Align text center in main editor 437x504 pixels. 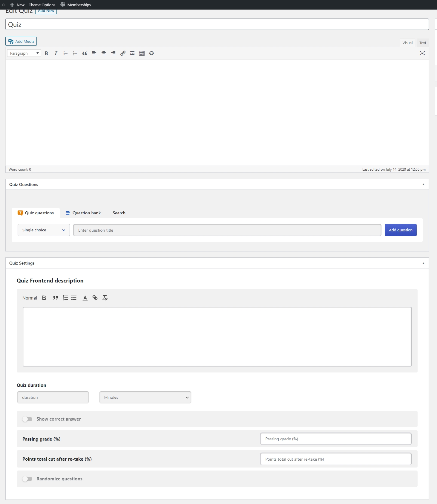(x=104, y=53)
